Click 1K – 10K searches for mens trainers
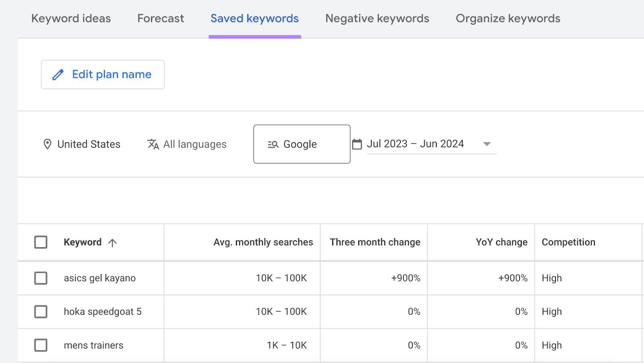This screenshot has width=644, height=363. 287,345
